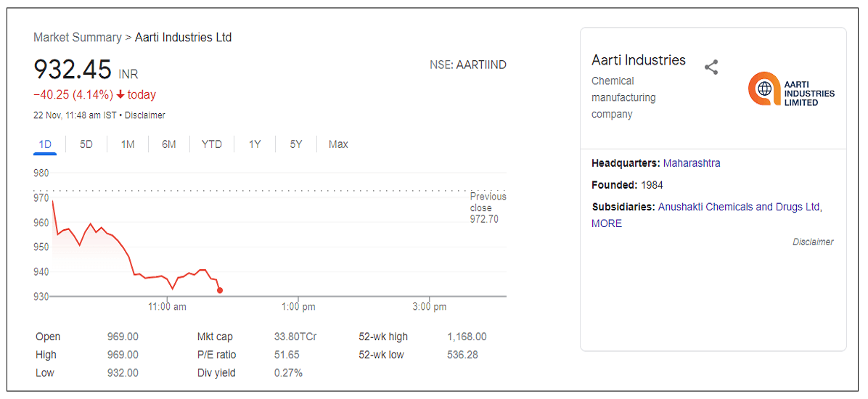Open the Market Summary breadcrumb link

click(x=78, y=38)
